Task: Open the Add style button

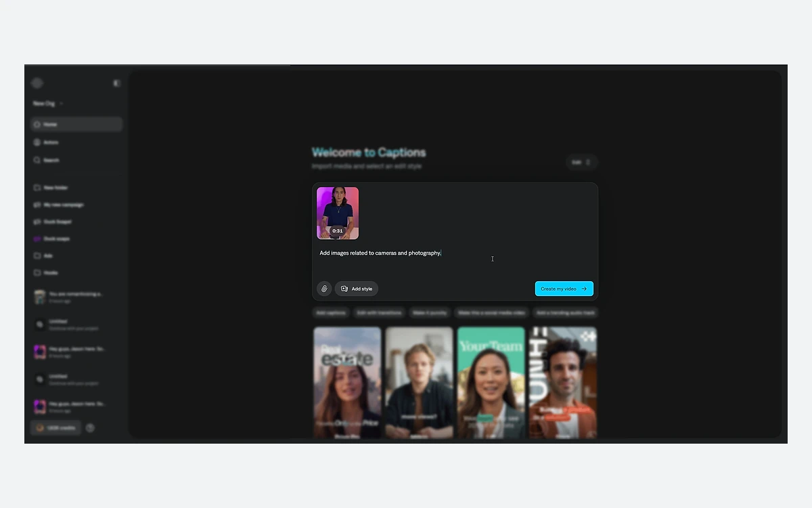Action: click(x=357, y=289)
